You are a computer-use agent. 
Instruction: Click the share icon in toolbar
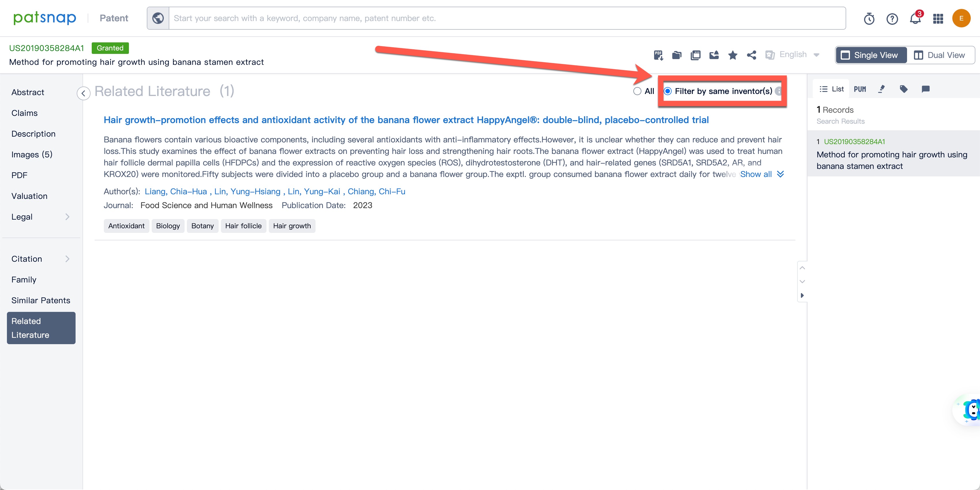click(x=751, y=55)
